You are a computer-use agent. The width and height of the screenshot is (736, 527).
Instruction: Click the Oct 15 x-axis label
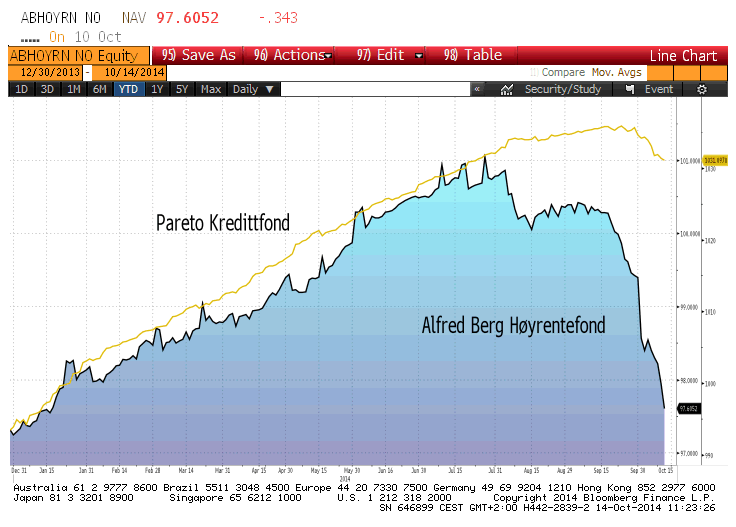click(x=666, y=470)
